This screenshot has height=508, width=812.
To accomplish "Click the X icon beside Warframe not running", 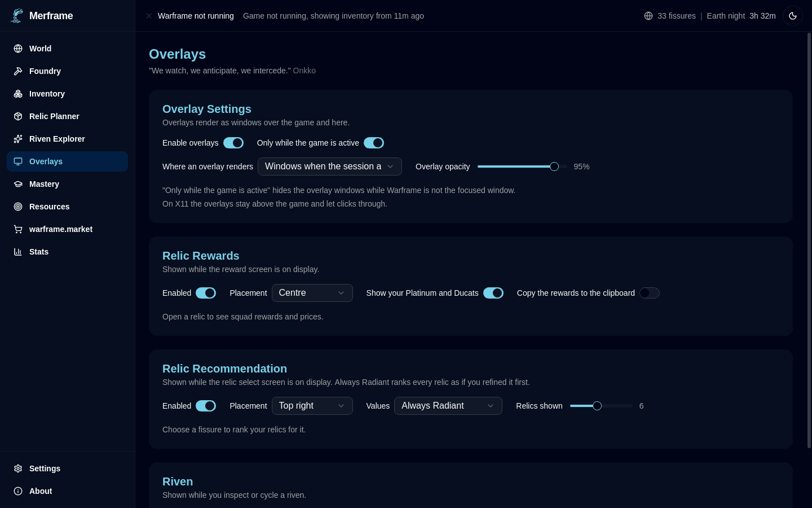I will pyautogui.click(x=149, y=16).
